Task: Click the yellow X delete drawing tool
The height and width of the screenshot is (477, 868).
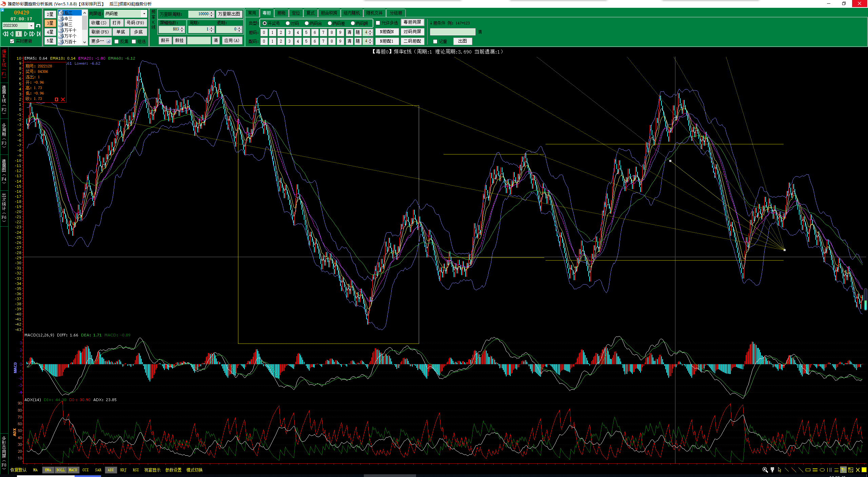Action: [858, 470]
